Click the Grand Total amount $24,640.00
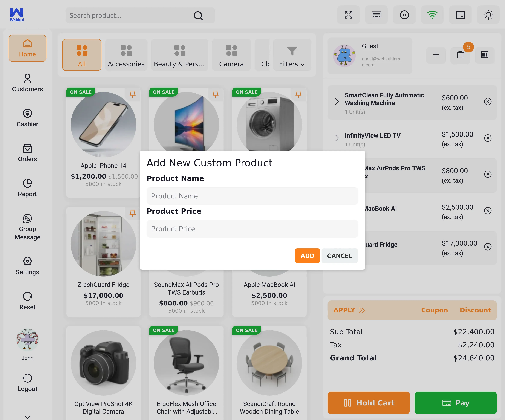505x420 pixels. [x=474, y=358]
